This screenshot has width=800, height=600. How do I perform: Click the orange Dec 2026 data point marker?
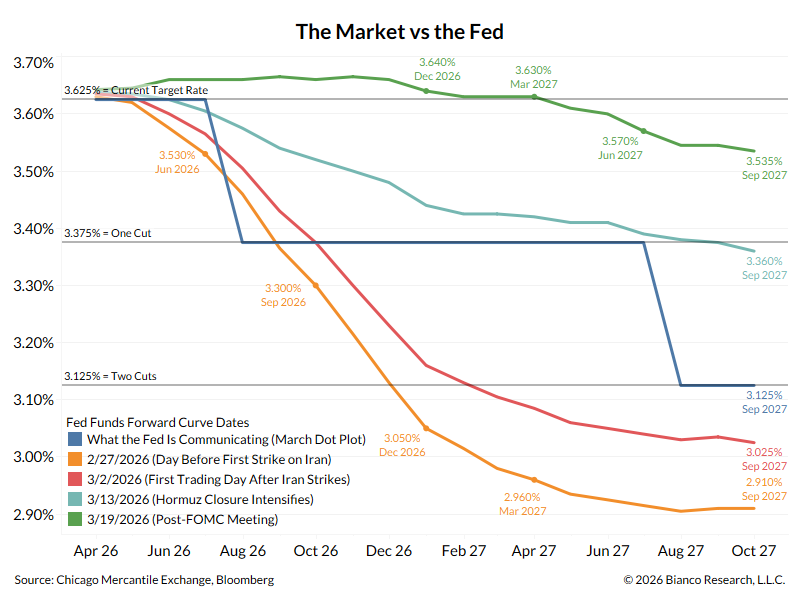pyautogui.click(x=426, y=428)
